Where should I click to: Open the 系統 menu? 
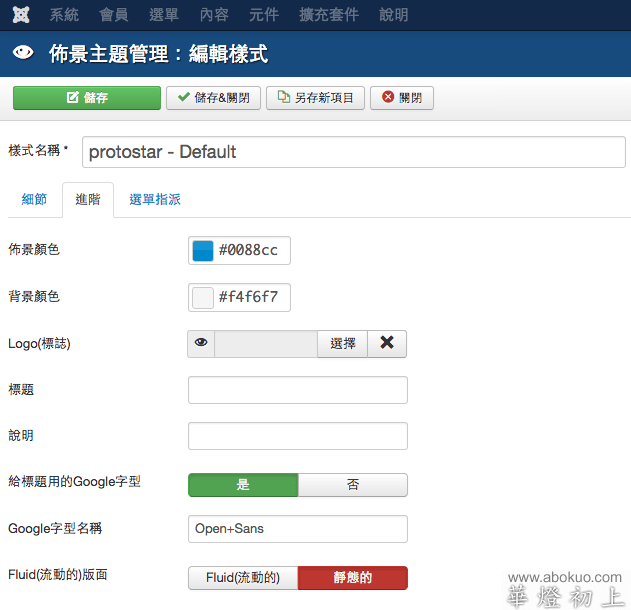click(64, 15)
